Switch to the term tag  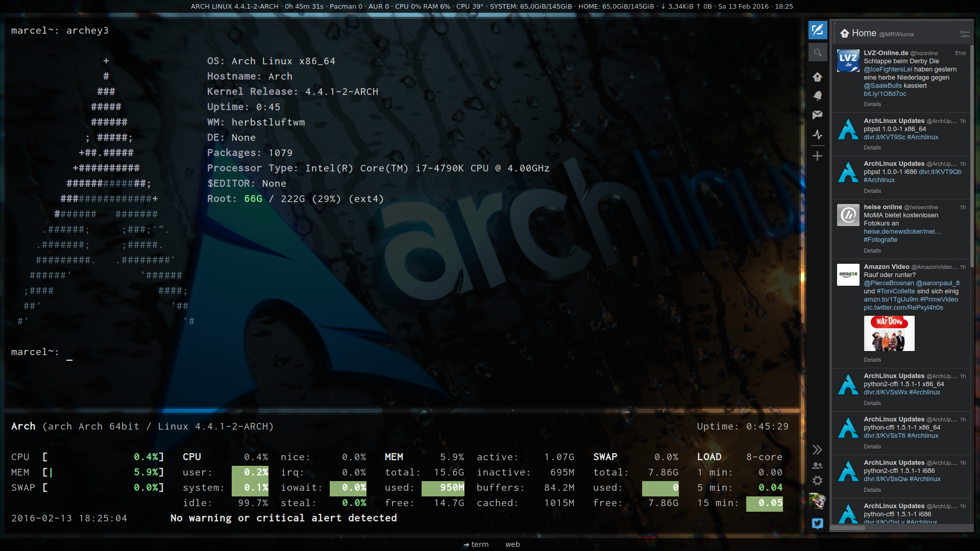coord(479,544)
